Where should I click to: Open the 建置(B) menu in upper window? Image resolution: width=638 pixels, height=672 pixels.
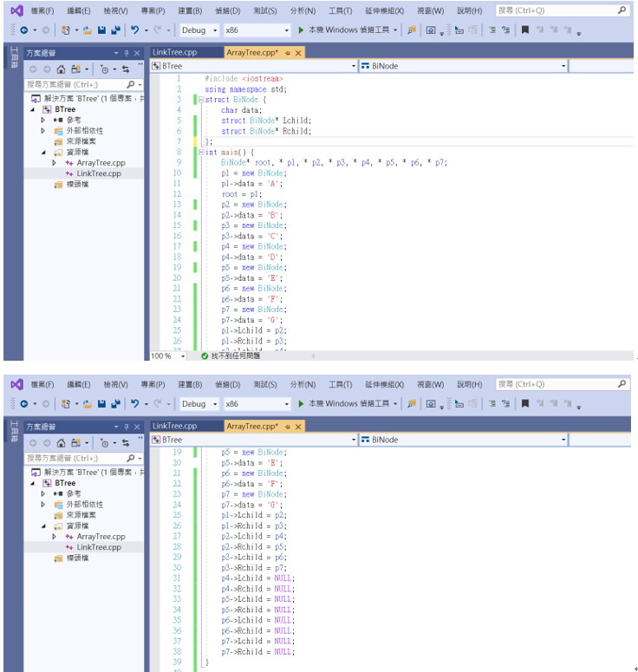[190, 10]
